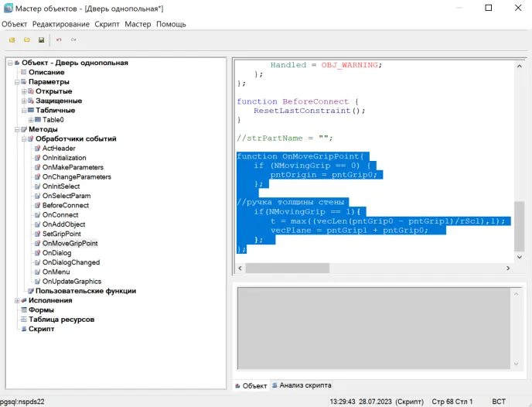Select the Таблица ресурсов tree item
This screenshot has height=407, width=532.
pyautogui.click(x=61, y=319)
